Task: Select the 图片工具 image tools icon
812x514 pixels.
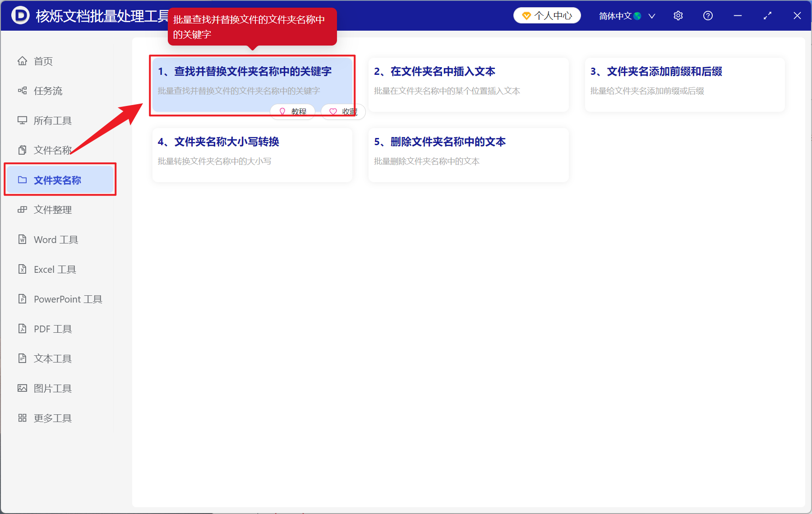Action: click(x=23, y=388)
